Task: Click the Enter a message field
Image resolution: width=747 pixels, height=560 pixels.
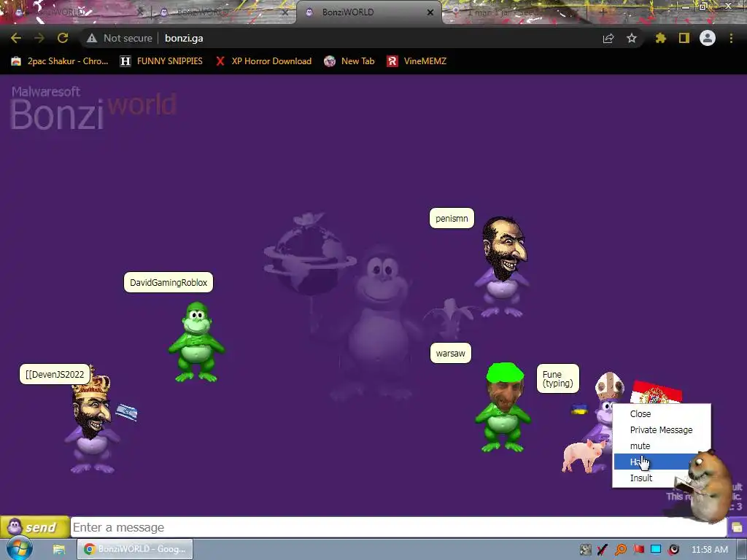Action: point(398,527)
